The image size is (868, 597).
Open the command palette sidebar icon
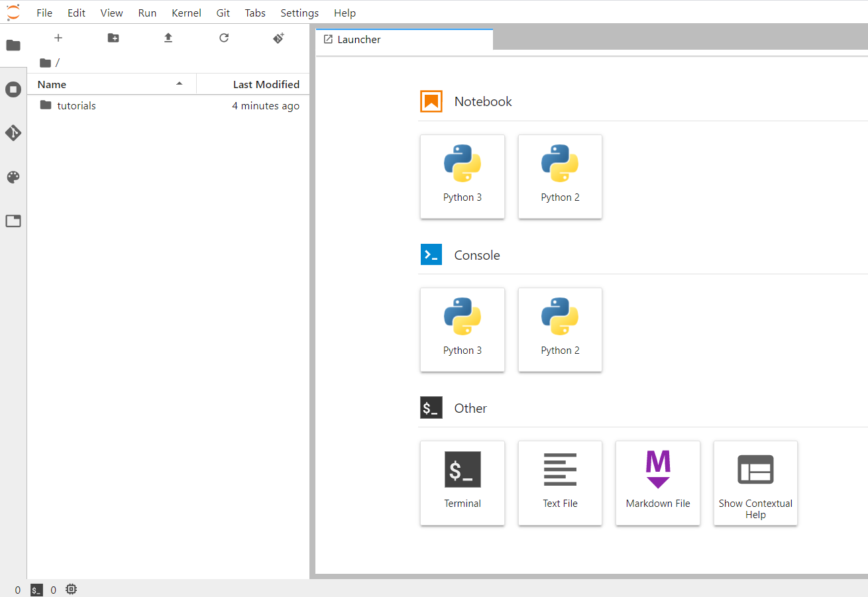[13, 177]
